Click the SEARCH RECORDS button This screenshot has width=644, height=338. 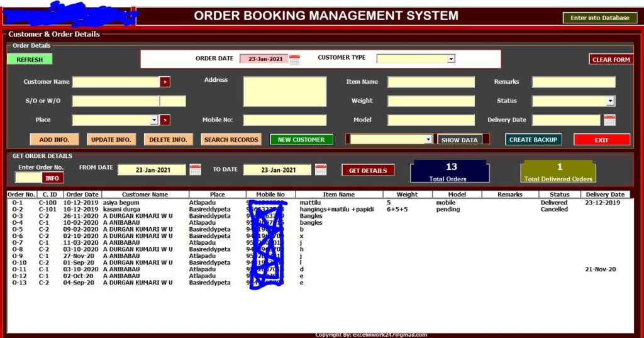pos(231,139)
